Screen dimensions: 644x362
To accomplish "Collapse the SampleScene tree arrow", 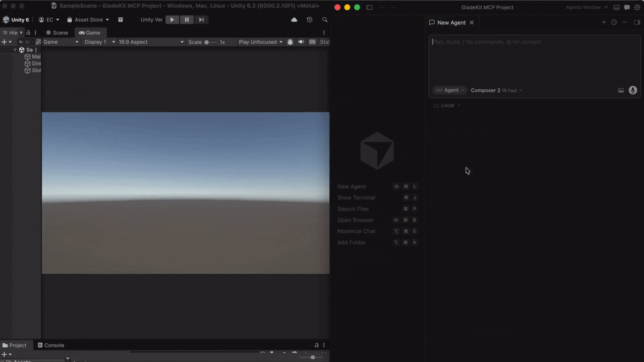I will [15, 50].
